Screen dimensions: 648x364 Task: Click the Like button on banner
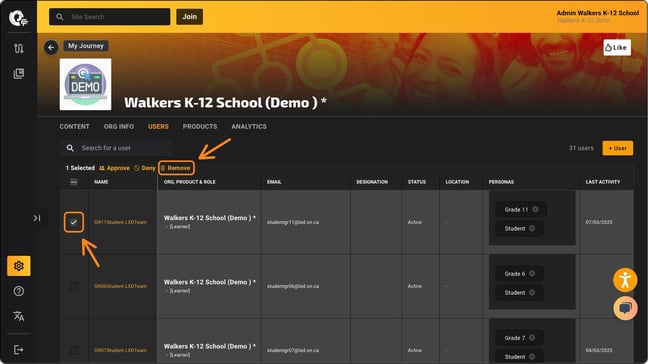click(x=617, y=48)
